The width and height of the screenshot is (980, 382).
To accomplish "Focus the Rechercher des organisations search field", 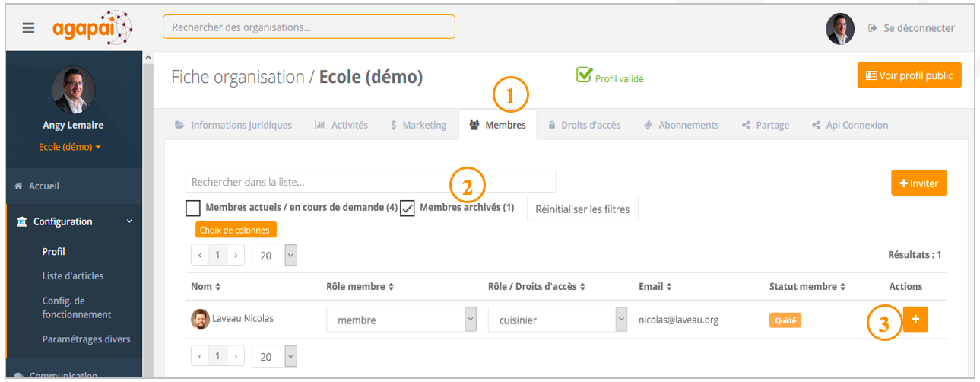I will tap(309, 27).
